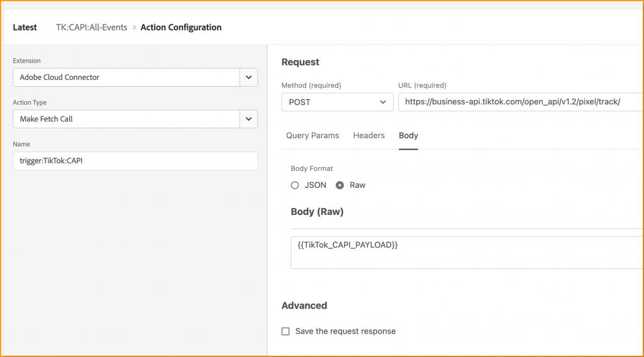Select the Raw body format option

tap(340, 185)
